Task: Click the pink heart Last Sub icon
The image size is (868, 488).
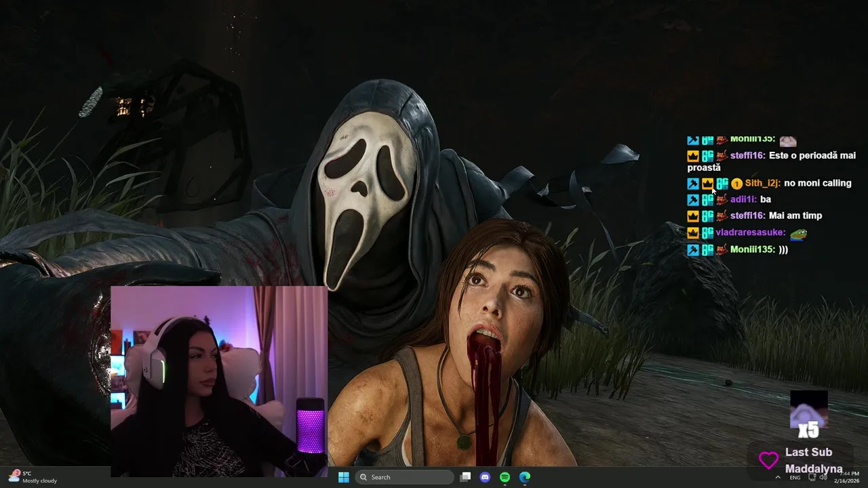Action: coord(768,461)
